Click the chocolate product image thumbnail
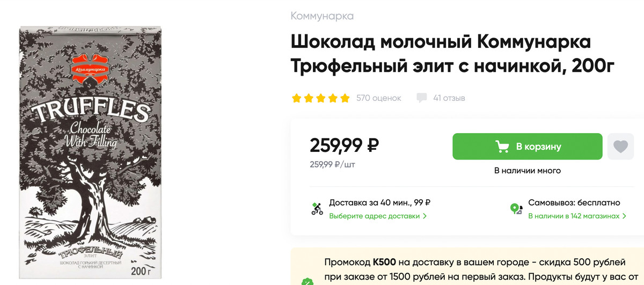This screenshot has width=644, height=285. [90, 153]
